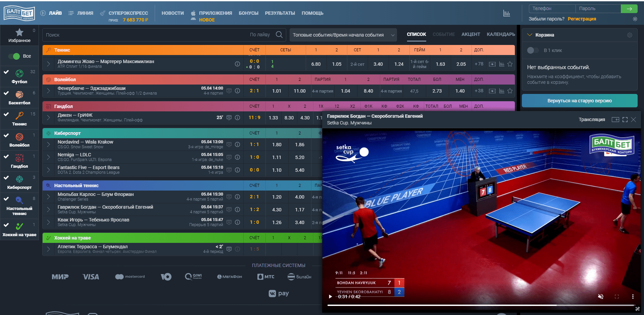Expand the Дикен – ГрИФК match row
Viewport: 644px width, 315px height.
tap(48, 117)
